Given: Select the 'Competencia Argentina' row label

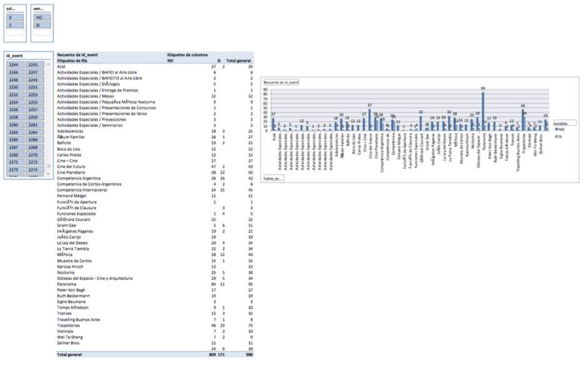Looking at the screenshot, I should (x=79, y=178).
